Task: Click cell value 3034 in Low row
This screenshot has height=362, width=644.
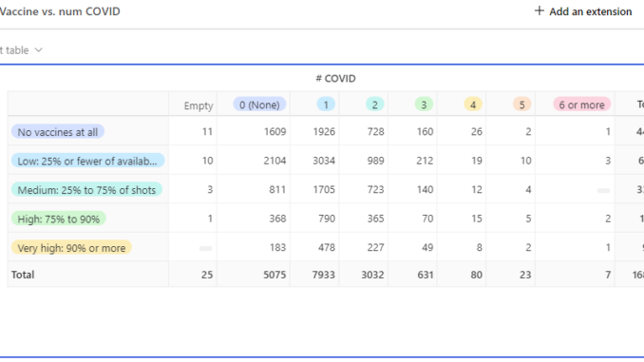Action: tap(324, 161)
